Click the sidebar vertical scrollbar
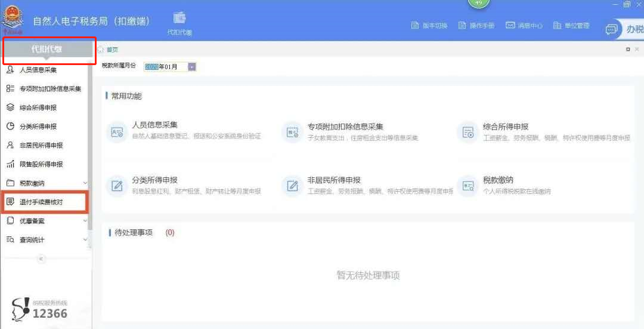 pos(90,149)
